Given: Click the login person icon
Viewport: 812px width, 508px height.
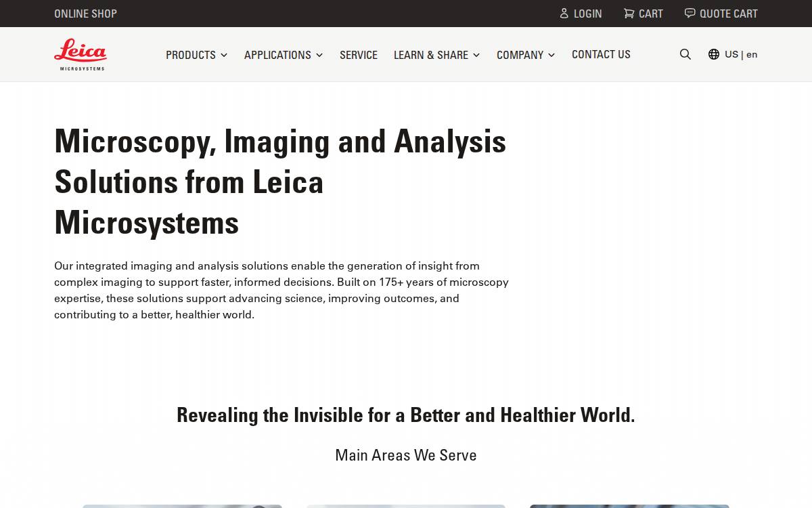Looking at the screenshot, I should click(x=564, y=13).
